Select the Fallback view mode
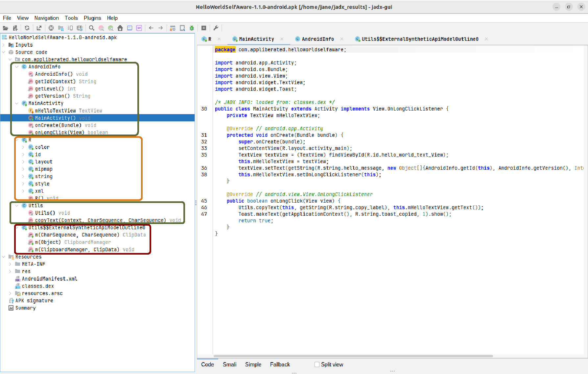The image size is (588, 374). tap(280, 364)
